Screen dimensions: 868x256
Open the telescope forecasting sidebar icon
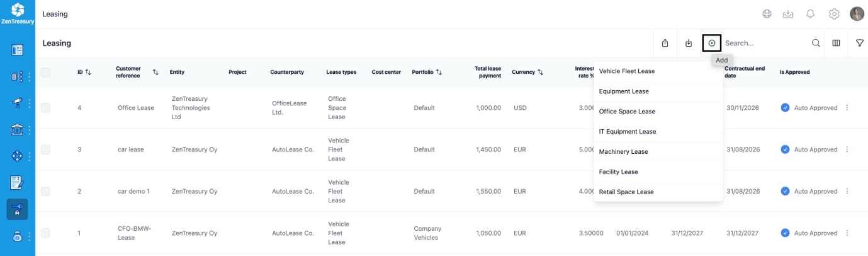point(17,103)
